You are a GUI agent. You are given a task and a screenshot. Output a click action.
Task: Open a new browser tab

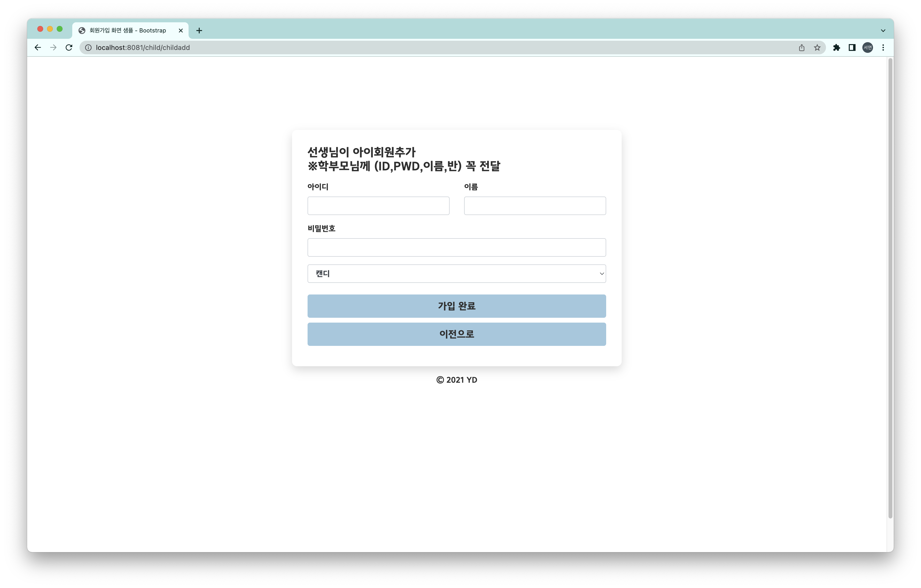[x=199, y=30]
